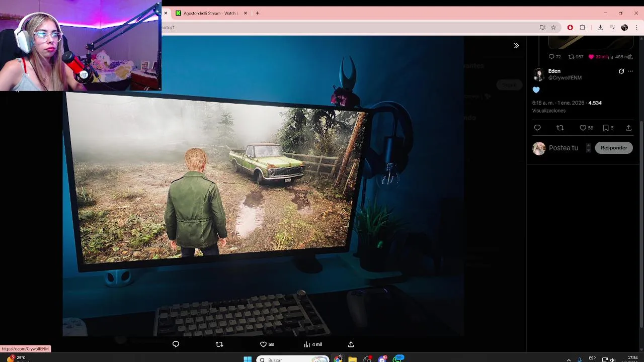Open the 29°C weather widget
Screen dimensions: 644x362
tap(16, 358)
